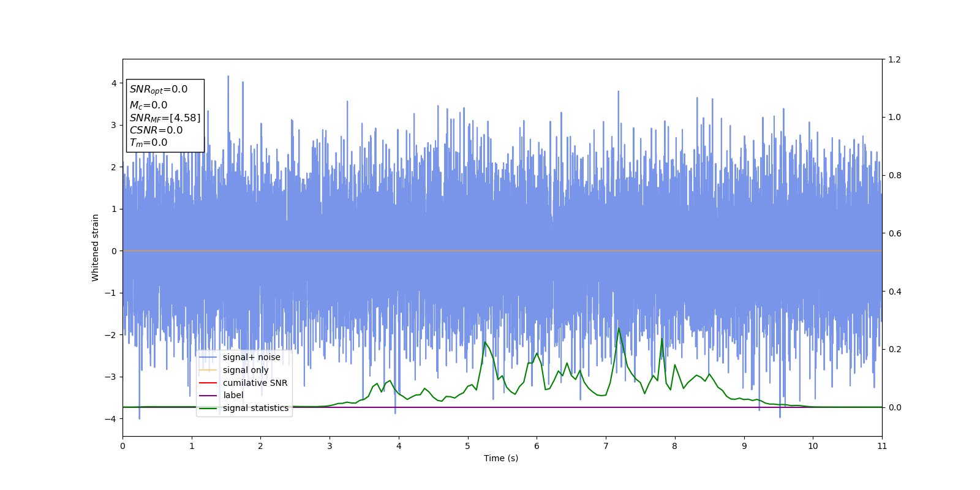Click the x-axis tick label 11
Screen dimensions: 980x490
[882, 446]
